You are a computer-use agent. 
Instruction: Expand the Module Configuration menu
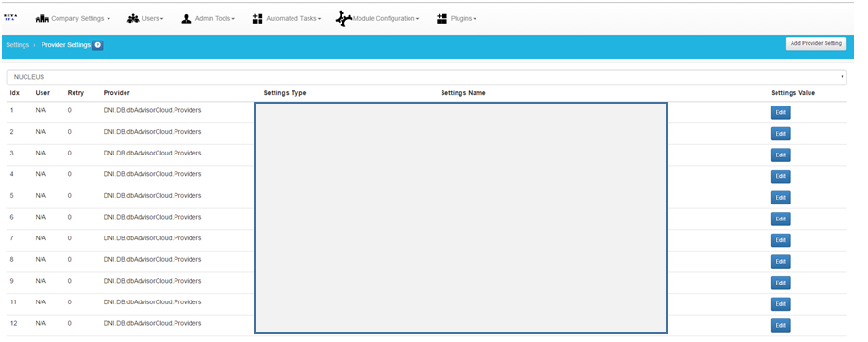(386, 19)
